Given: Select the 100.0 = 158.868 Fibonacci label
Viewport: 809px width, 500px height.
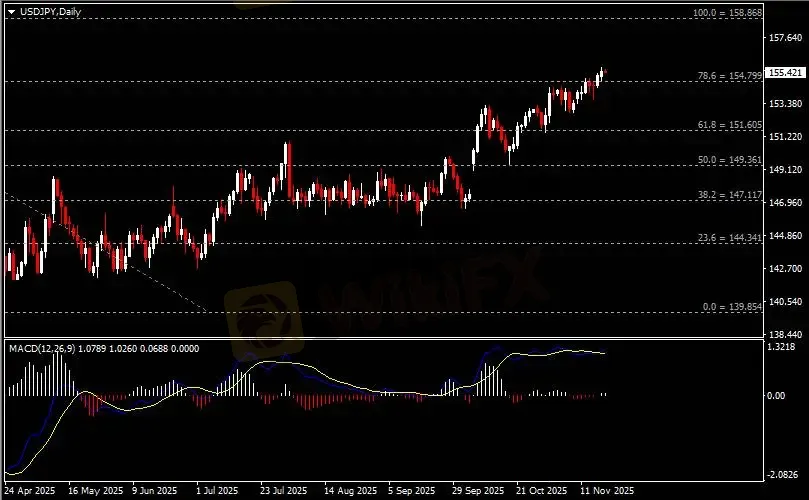Looking at the screenshot, I should click(727, 12).
